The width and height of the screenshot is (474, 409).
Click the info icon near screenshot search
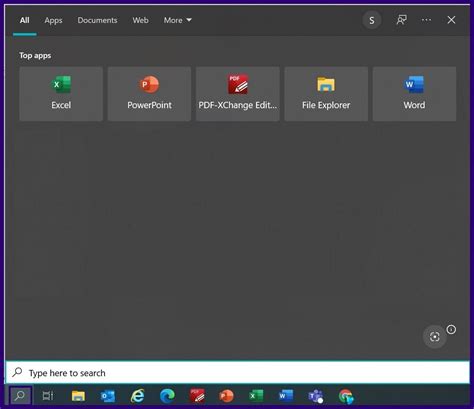coord(451,330)
